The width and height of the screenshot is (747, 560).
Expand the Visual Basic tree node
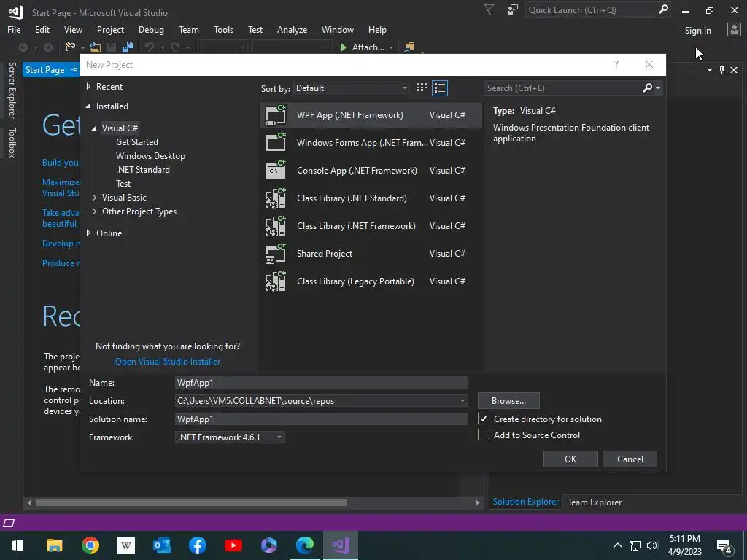tap(94, 197)
